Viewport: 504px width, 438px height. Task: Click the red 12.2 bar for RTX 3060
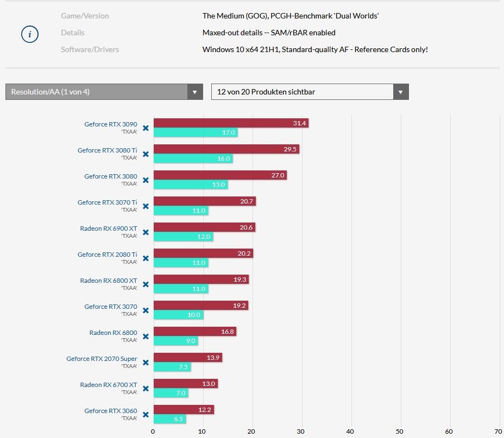pos(184,410)
